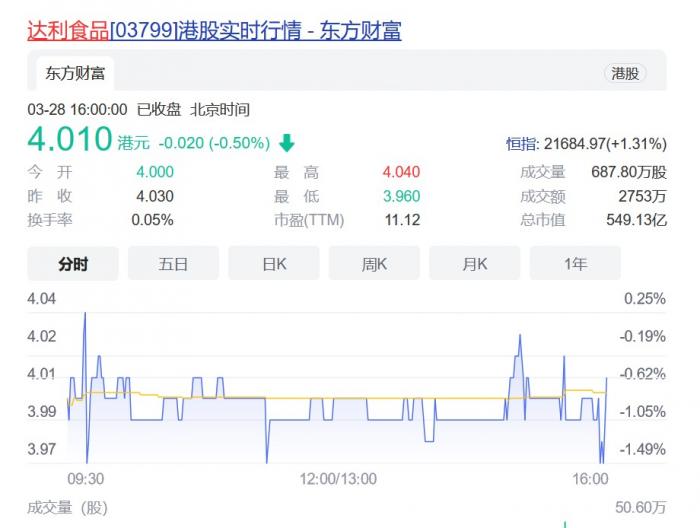Click the 市盈(TTM) value 11.12
700x528 pixels.
click(x=402, y=220)
